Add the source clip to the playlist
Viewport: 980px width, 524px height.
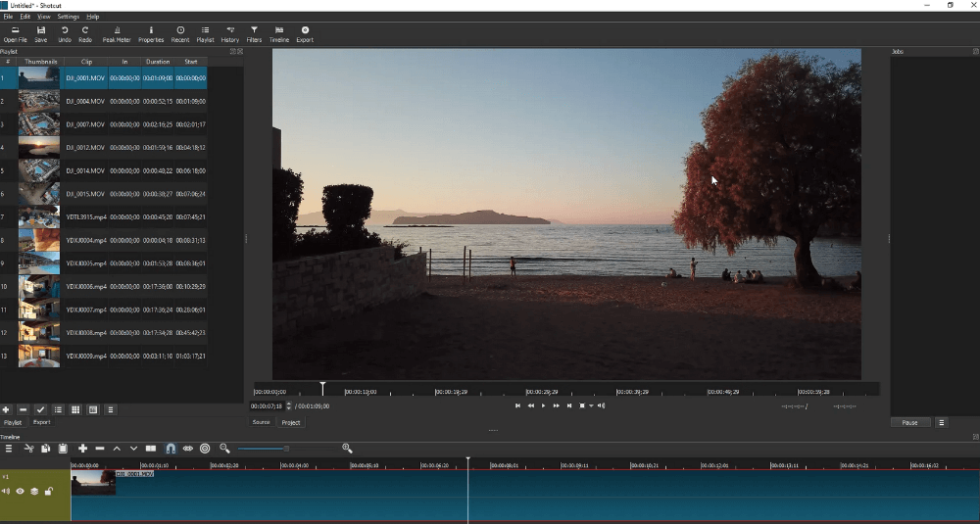(x=6, y=409)
